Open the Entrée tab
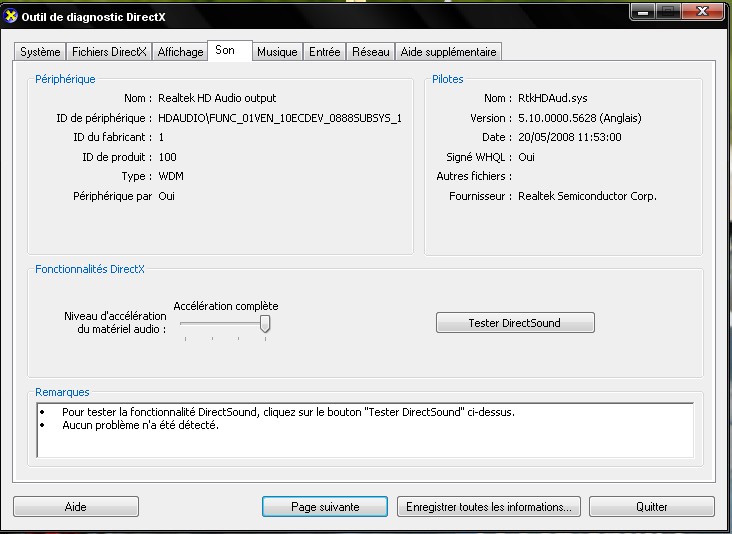Image resolution: width=732 pixels, height=534 pixels. (325, 52)
